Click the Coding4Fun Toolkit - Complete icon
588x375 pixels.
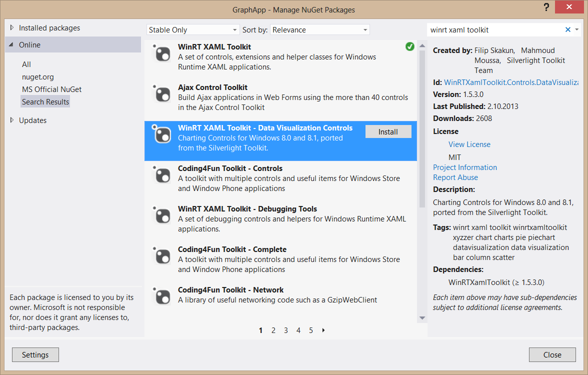click(161, 256)
